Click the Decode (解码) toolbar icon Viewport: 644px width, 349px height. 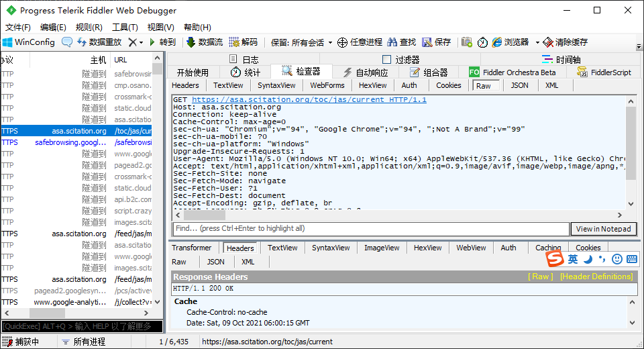click(234, 42)
